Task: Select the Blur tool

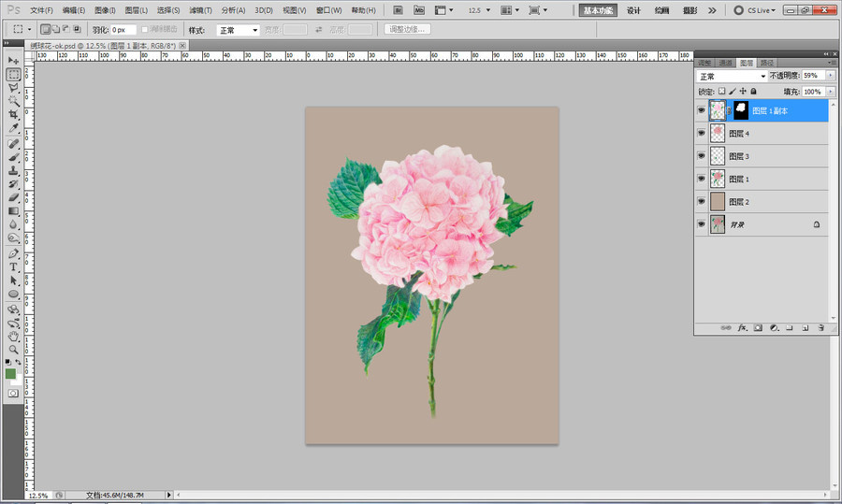Action: coord(13,224)
